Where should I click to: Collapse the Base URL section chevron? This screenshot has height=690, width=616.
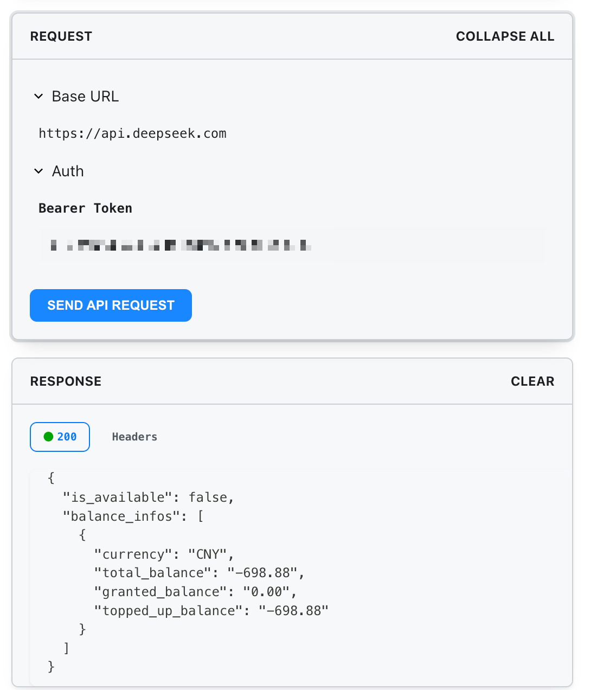pyautogui.click(x=39, y=97)
